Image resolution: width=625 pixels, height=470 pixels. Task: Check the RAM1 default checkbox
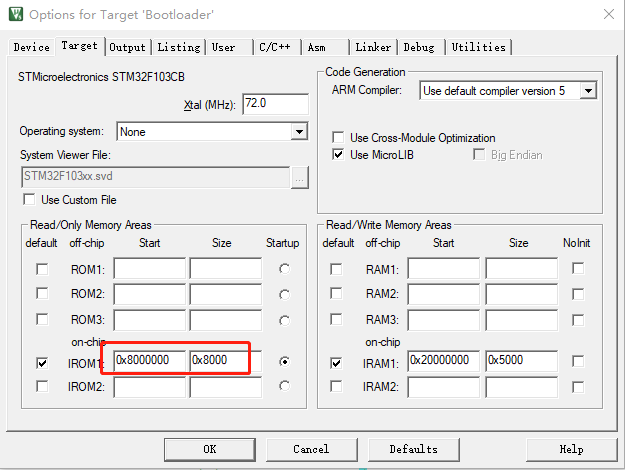(336, 269)
